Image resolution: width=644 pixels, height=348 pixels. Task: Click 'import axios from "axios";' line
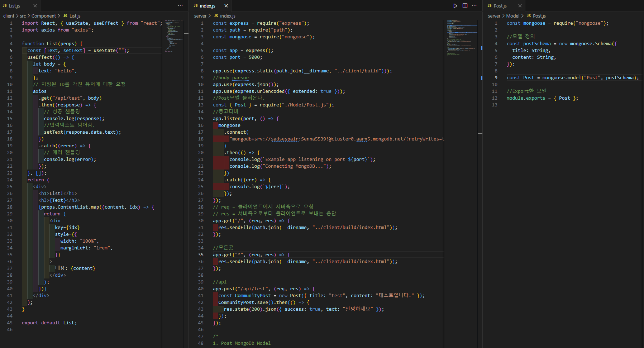[58, 30]
